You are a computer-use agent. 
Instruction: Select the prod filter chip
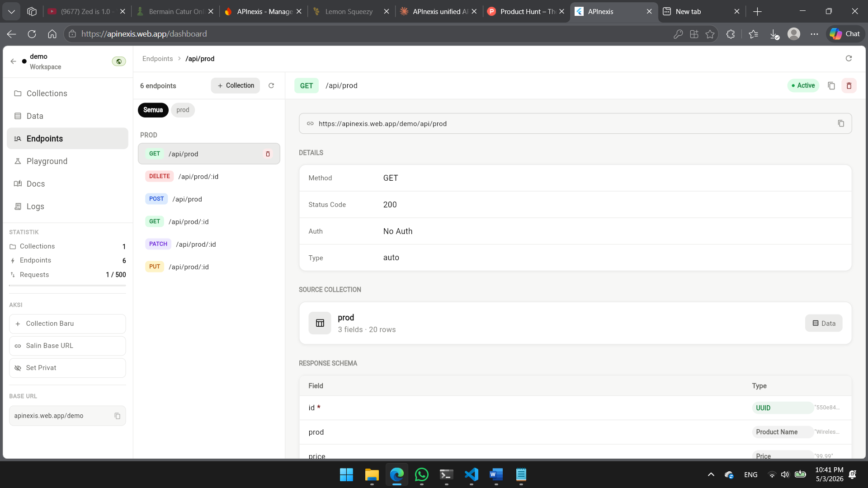(183, 110)
